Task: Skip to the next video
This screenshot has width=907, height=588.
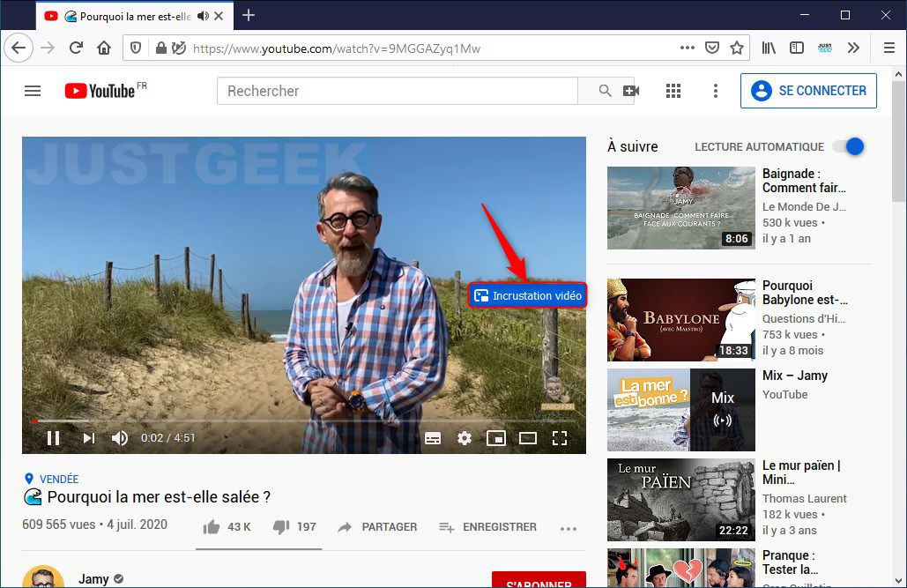Action: [x=88, y=438]
